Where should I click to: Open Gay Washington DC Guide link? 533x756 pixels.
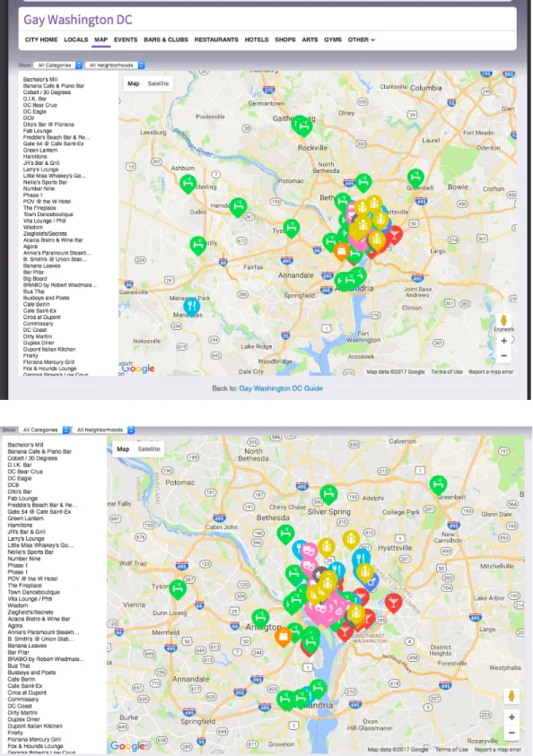[281, 388]
